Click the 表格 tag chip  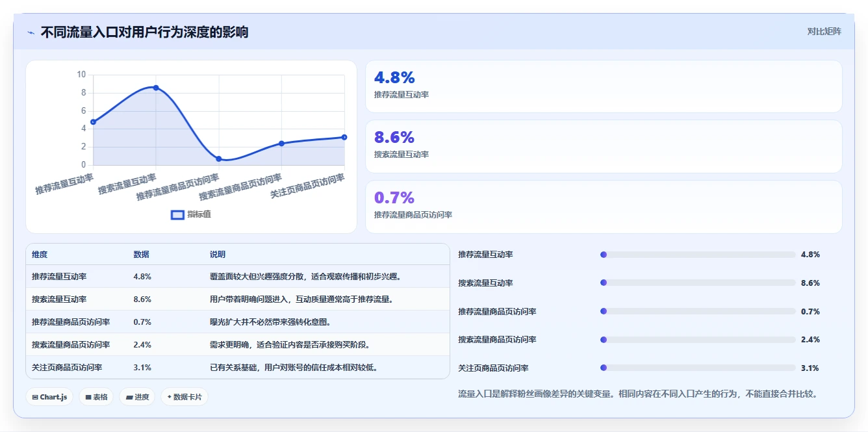pyautogui.click(x=96, y=397)
